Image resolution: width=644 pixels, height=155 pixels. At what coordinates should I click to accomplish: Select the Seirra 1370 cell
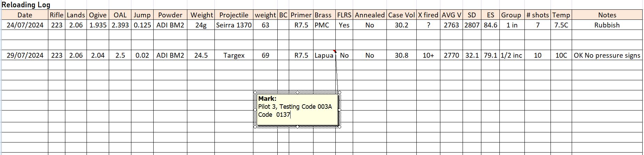coord(234,25)
